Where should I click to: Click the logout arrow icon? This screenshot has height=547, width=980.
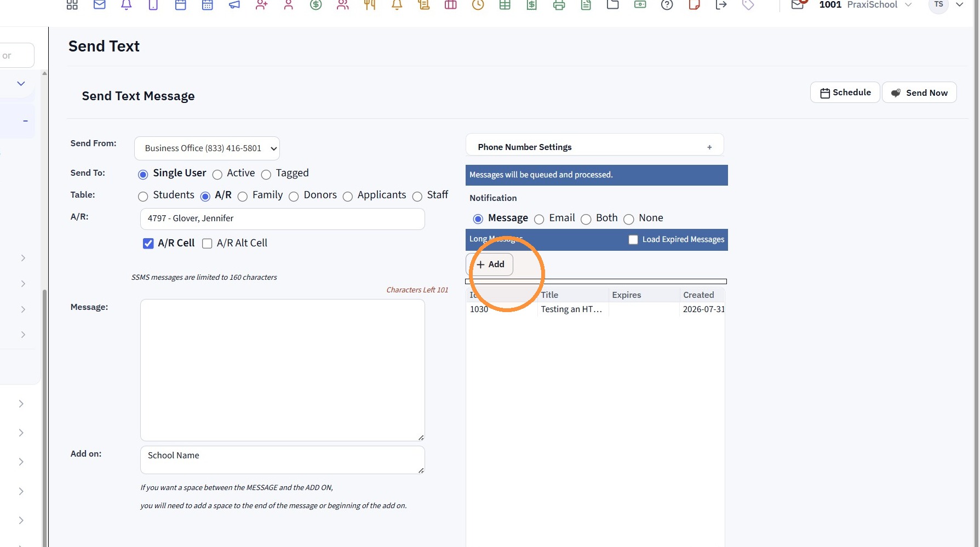coord(721,5)
